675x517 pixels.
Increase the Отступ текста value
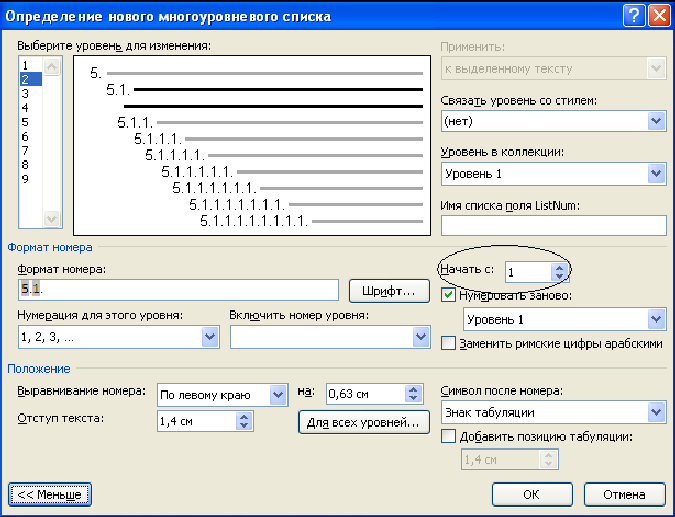tap(244, 416)
